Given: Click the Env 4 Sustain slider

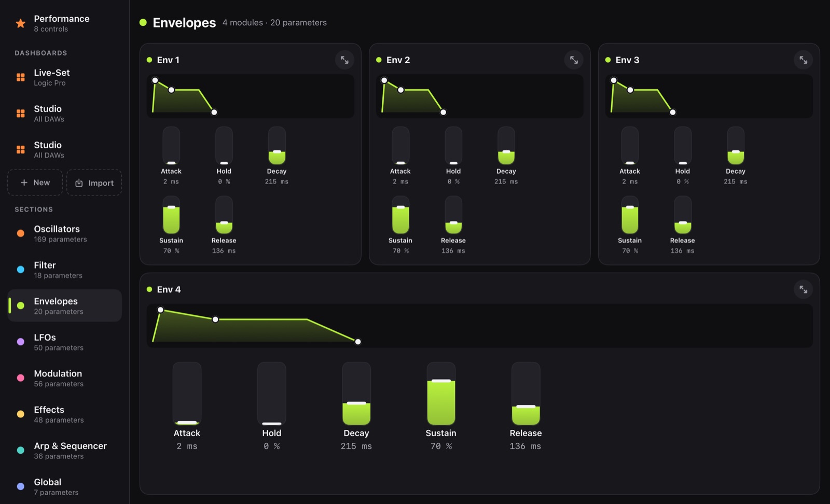Looking at the screenshot, I should 441,394.
